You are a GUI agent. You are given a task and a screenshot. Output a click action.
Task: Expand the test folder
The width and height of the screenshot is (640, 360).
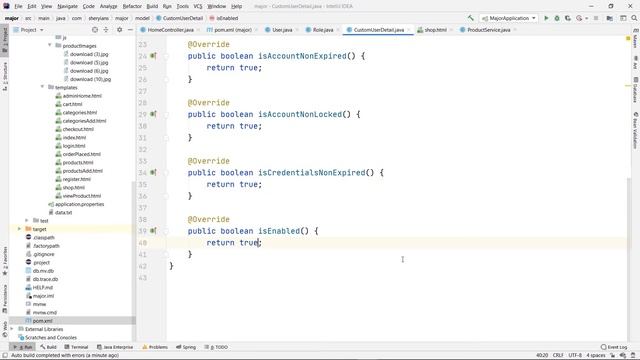[x=27, y=220]
